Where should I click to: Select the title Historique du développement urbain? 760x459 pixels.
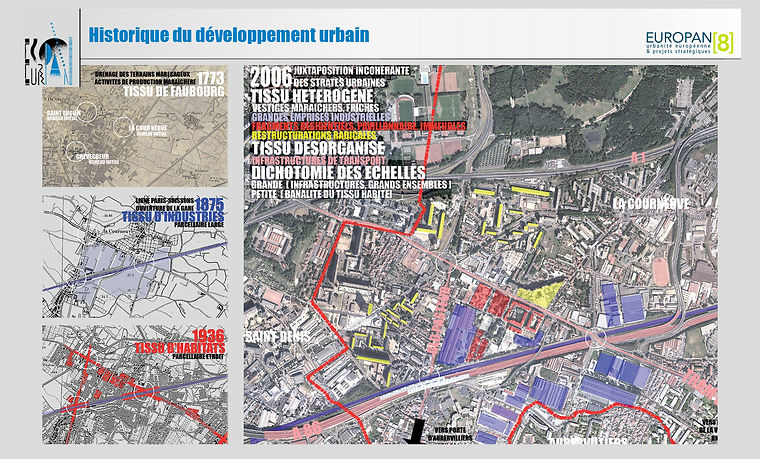[229, 35]
